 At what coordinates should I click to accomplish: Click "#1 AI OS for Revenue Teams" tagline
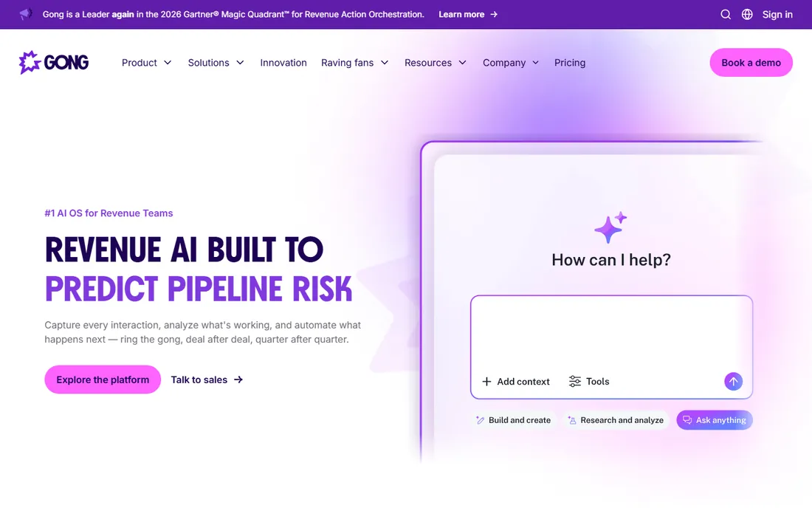109,213
